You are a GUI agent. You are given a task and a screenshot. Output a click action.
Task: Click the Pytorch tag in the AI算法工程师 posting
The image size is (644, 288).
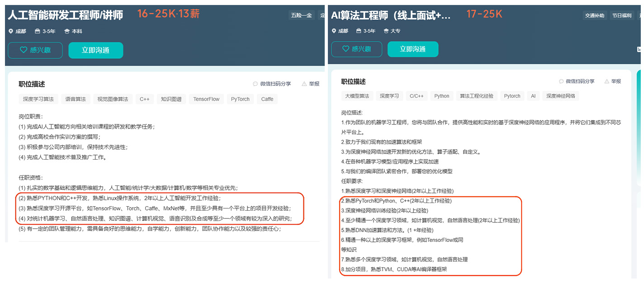[x=512, y=96]
